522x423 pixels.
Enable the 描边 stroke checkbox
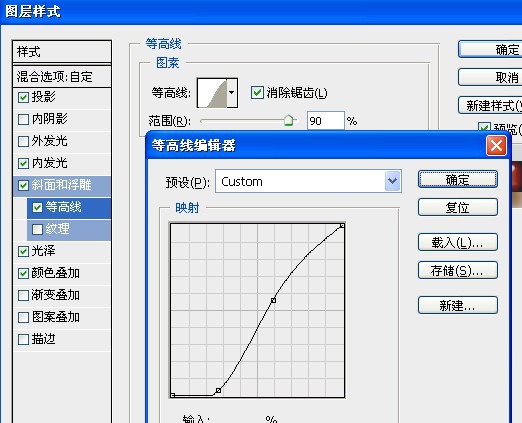point(23,340)
